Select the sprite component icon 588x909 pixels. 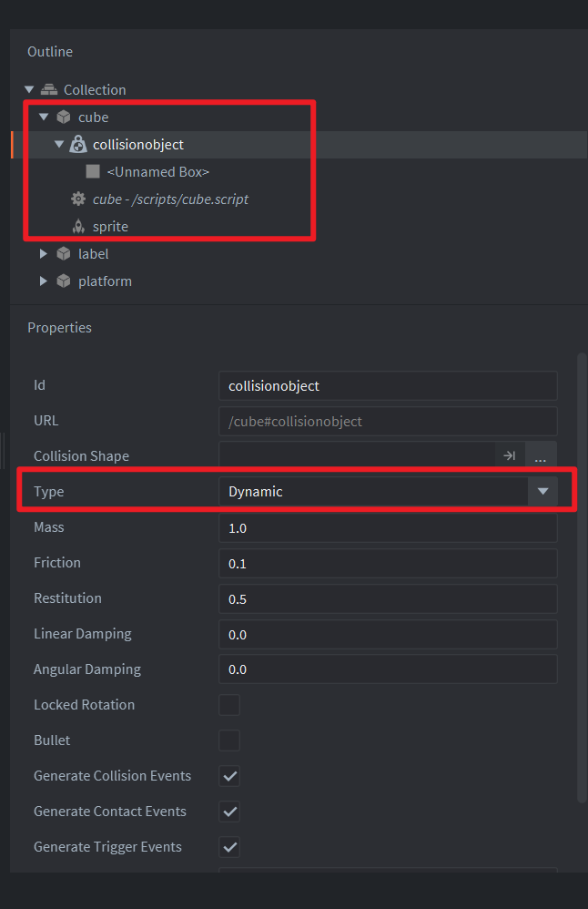(x=78, y=226)
